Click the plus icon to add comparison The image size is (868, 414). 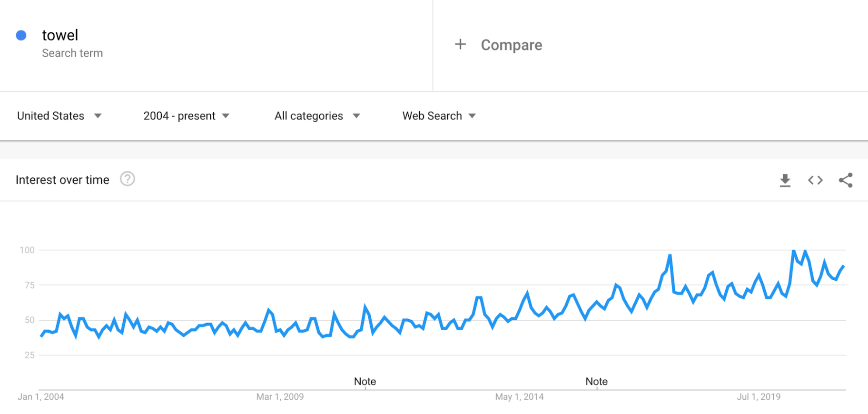460,45
